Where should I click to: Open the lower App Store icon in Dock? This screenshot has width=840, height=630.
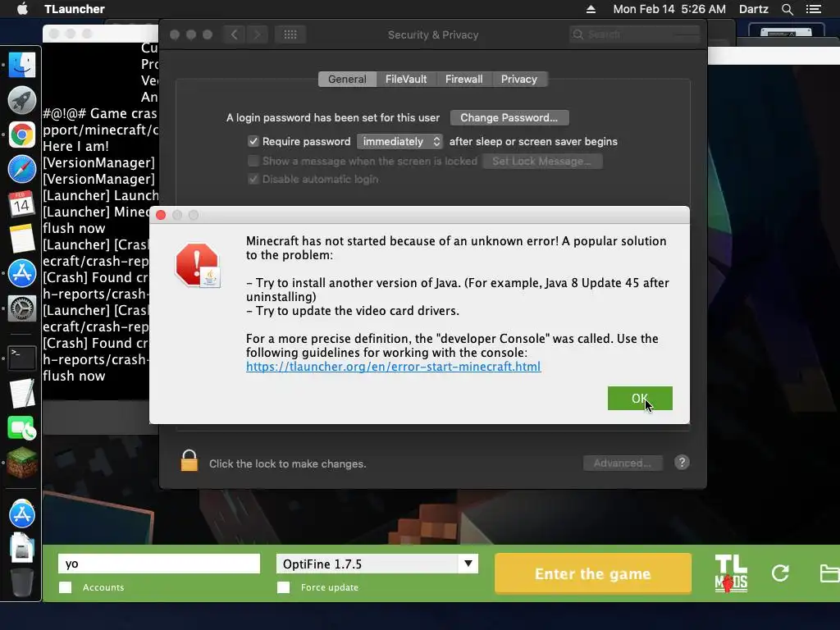(x=22, y=514)
